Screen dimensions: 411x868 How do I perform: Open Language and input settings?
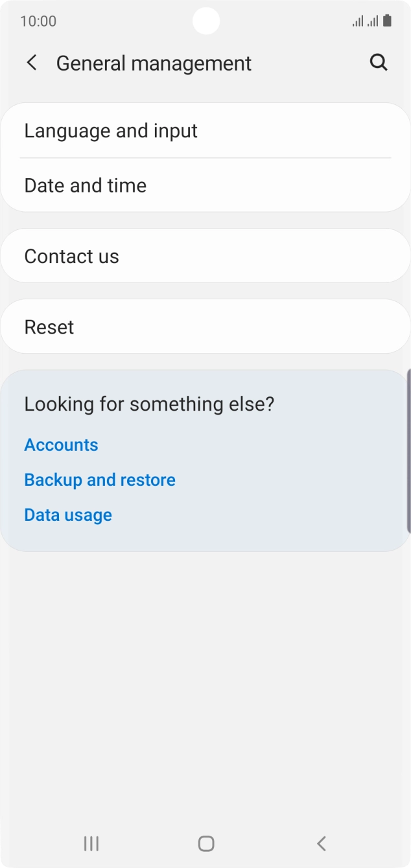pyautogui.click(x=111, y=131)
